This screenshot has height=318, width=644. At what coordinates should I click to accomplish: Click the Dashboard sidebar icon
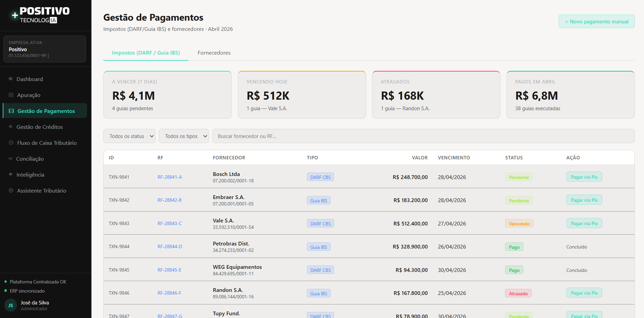click(11, 79)
